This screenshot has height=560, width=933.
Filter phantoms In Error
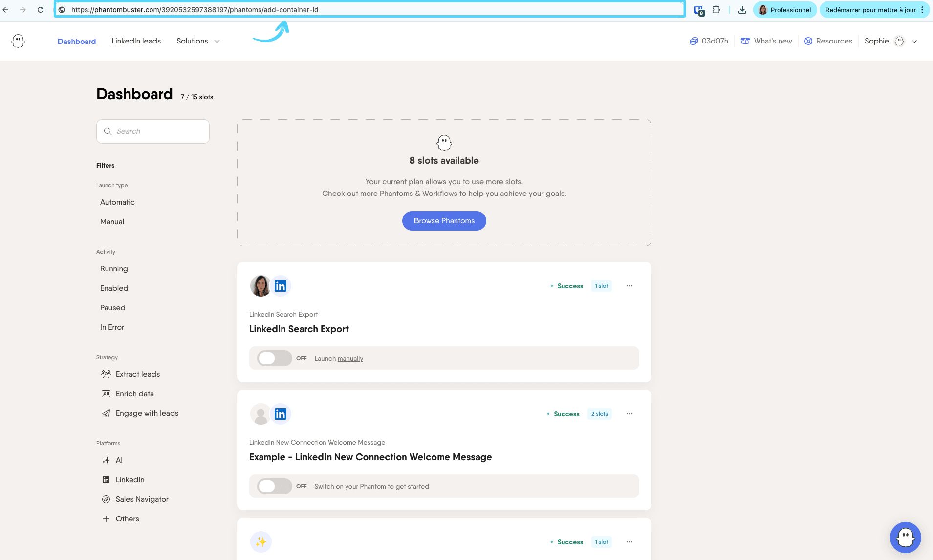(x=112, y=327)
